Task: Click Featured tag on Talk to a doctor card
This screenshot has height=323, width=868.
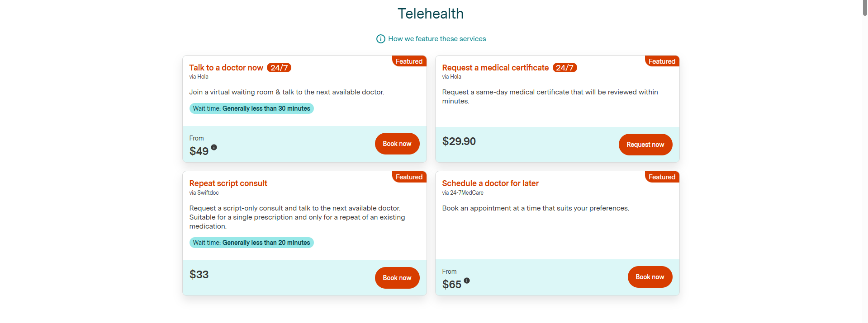Action: coord(409,61)
